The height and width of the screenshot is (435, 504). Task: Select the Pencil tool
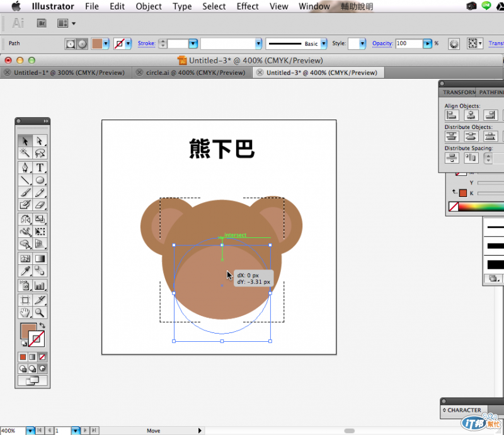click(x=40, y=193)
